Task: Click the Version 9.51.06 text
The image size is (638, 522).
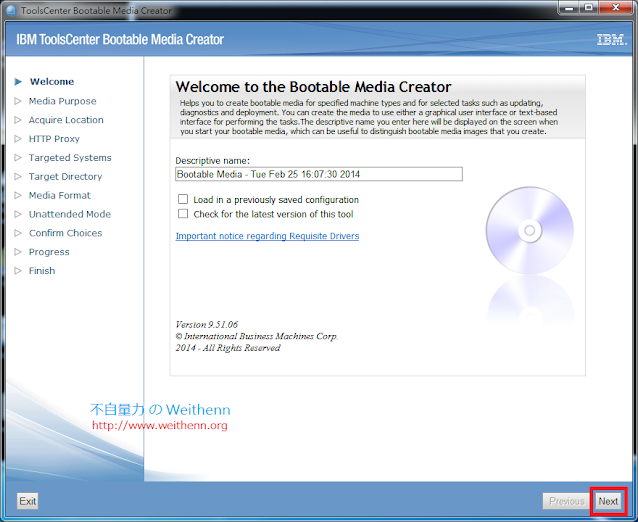Action: click(x=207, y=325)
